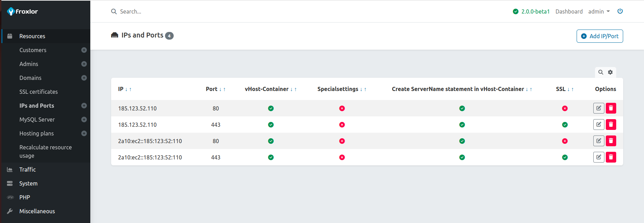Sort table by Port column header
Viewport: 644px width, 223px height.
(212, 89)
